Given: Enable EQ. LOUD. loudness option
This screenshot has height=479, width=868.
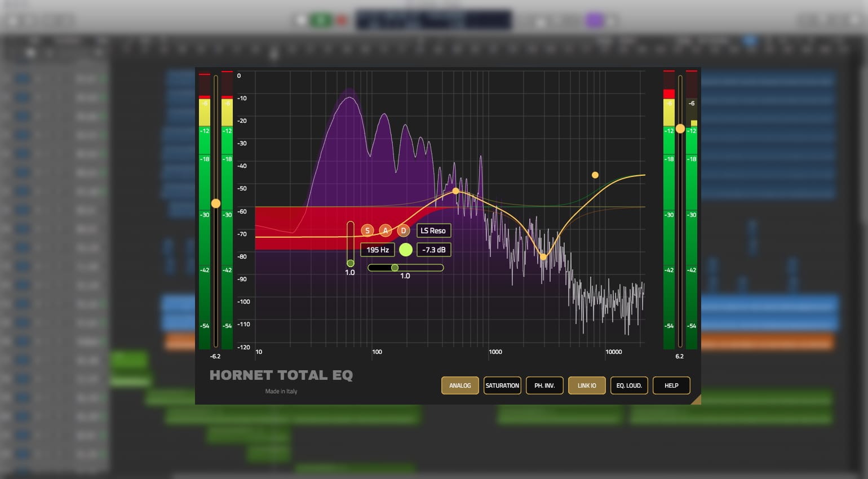Looking at the screenshot, I should (629, 385).
